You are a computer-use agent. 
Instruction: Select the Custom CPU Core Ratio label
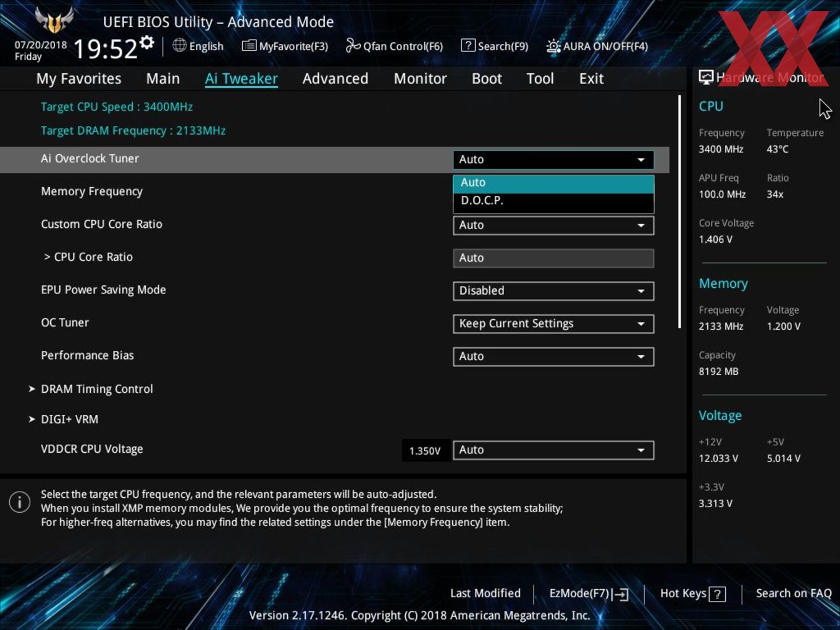click(x=101, y=224)
